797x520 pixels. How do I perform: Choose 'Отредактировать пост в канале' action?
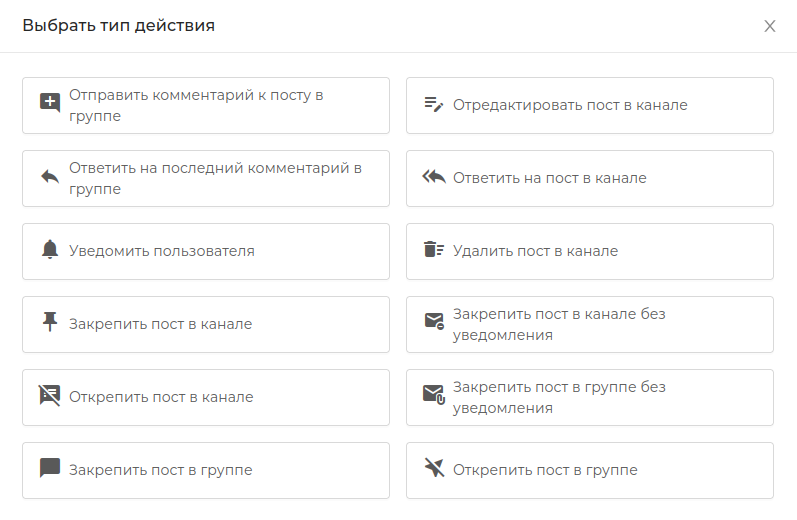coord(590,106)
